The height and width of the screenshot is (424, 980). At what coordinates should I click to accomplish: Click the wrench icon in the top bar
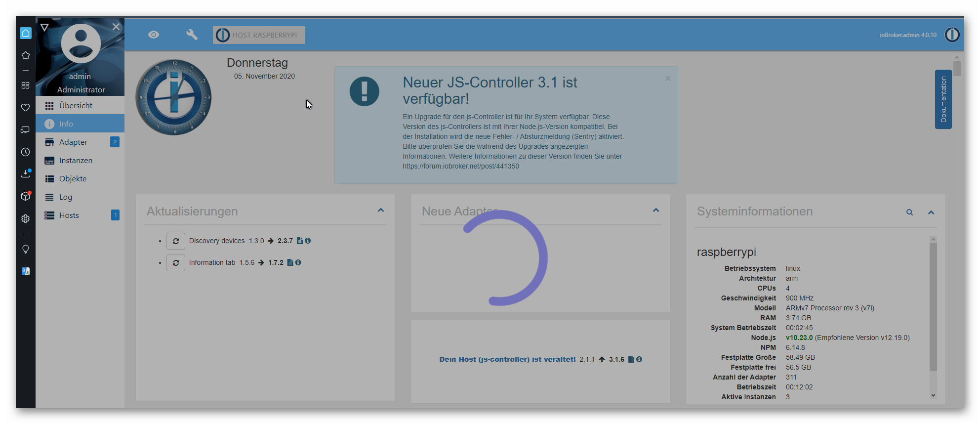click(x=192, y=35)
